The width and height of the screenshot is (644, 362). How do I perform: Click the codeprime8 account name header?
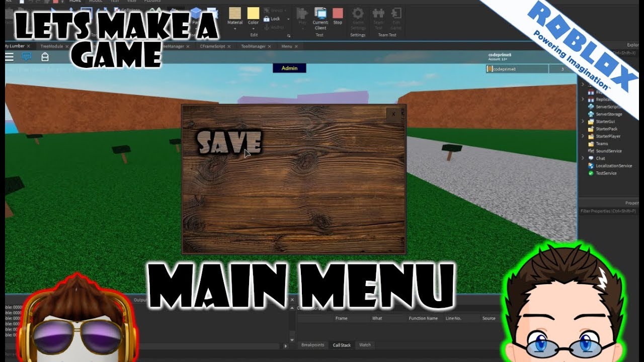click(x=500, y=54)
